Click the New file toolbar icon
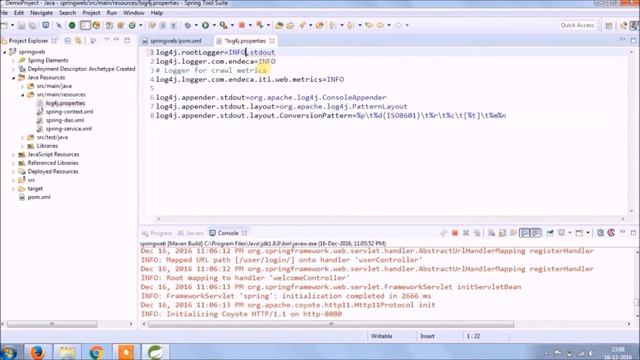This screenshot has height=360, width=640. 5,25
